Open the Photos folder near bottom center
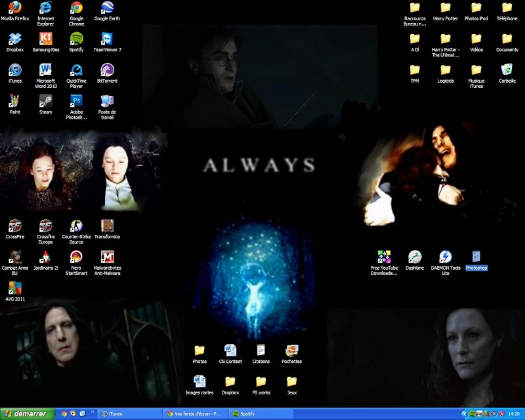Viewport: 525px width, 420px height. pyautogui.click(x=199, y=354)
